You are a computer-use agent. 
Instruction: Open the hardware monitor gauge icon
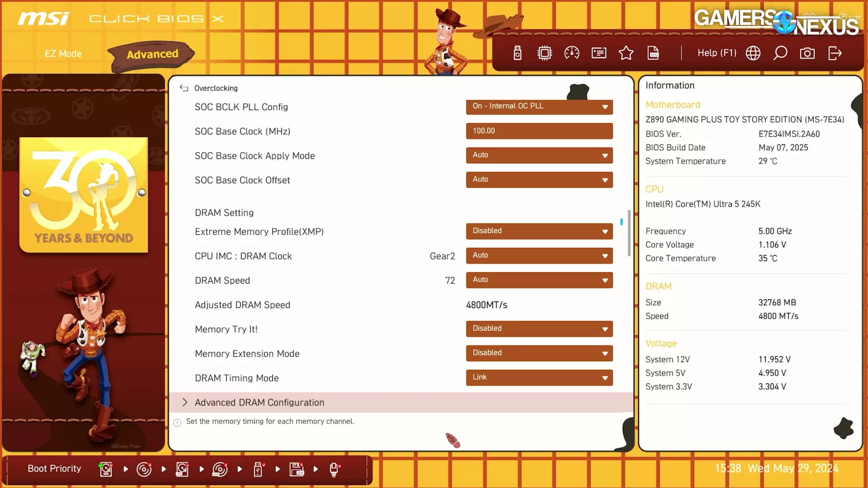coord(572,53)
